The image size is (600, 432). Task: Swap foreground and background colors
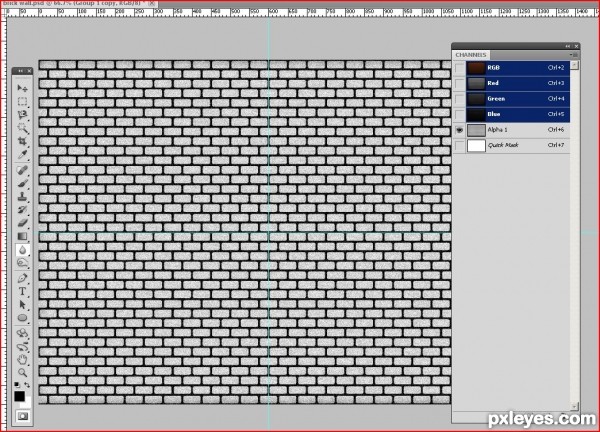[x=27, y=385]
